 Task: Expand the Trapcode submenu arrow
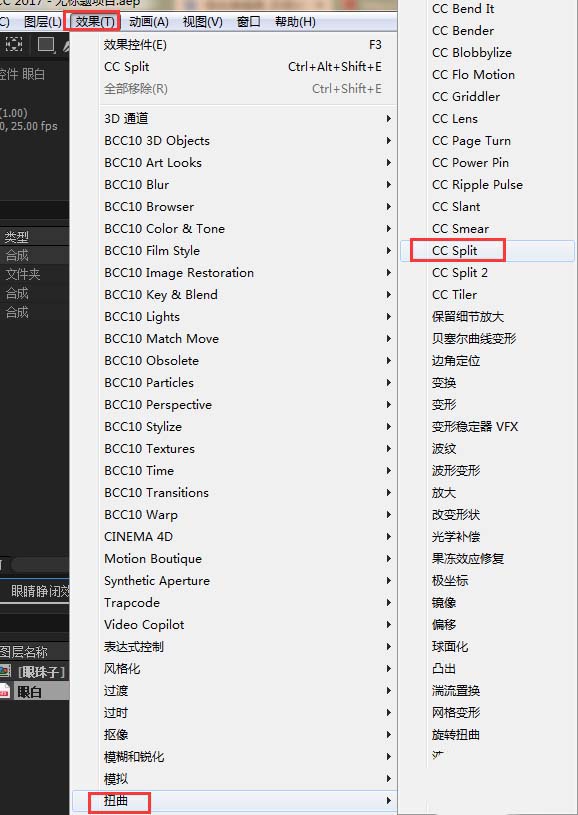pyautogui.click(x=388, y=603)
